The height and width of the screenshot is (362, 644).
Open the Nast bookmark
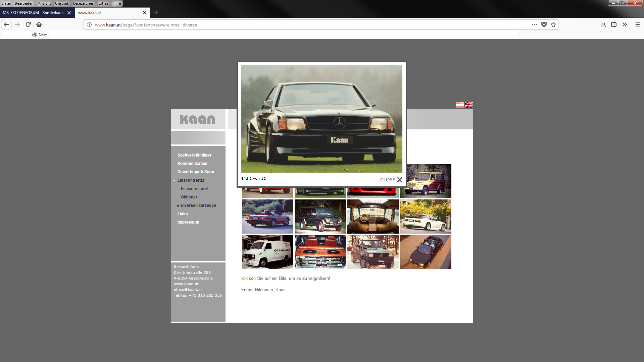39,35
